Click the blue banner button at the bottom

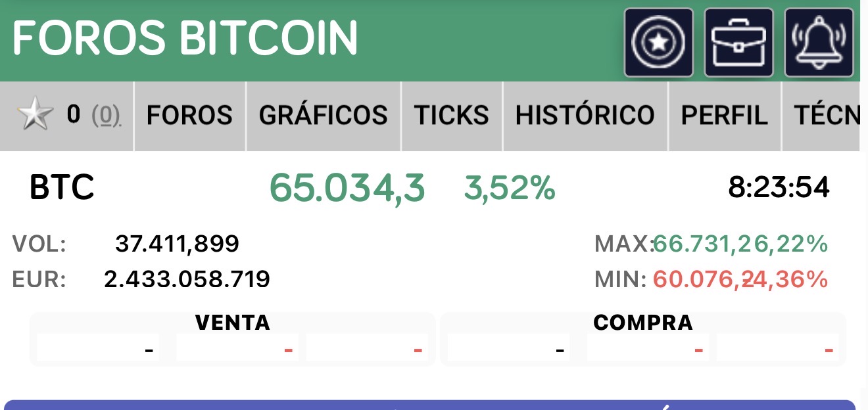point(430,405)
